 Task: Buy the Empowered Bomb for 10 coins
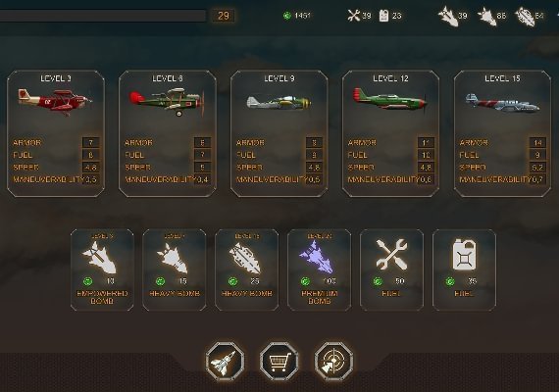(x=102, y=270)
